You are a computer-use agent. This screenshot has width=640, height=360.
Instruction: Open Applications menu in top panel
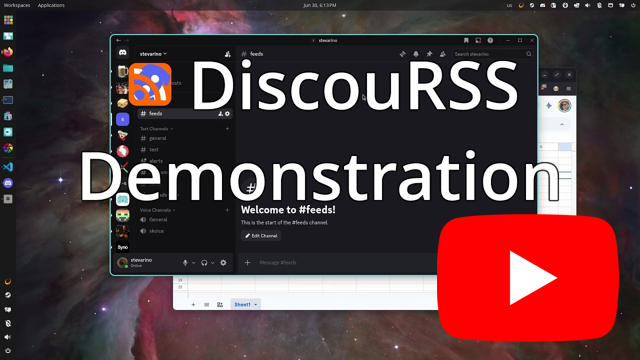[51, 5]
